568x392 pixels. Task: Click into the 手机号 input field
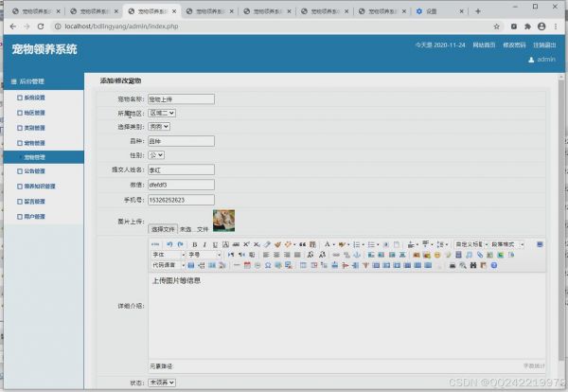coord(181,200)
